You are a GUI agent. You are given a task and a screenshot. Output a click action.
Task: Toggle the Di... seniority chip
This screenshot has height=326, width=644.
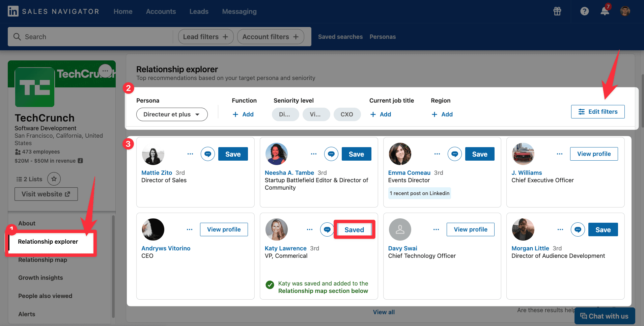coord(285,114)
